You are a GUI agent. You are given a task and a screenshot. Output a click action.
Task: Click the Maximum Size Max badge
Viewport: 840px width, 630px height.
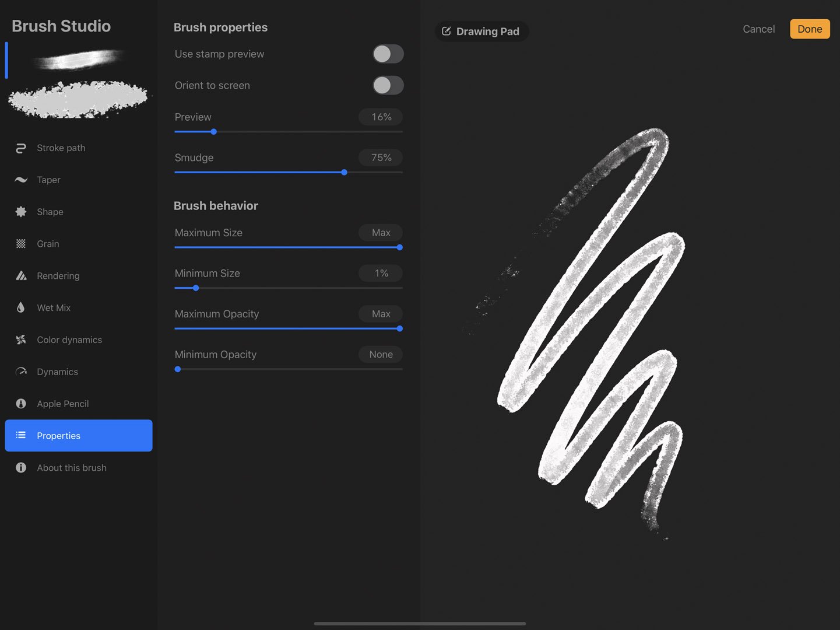(x=380, y=232)
